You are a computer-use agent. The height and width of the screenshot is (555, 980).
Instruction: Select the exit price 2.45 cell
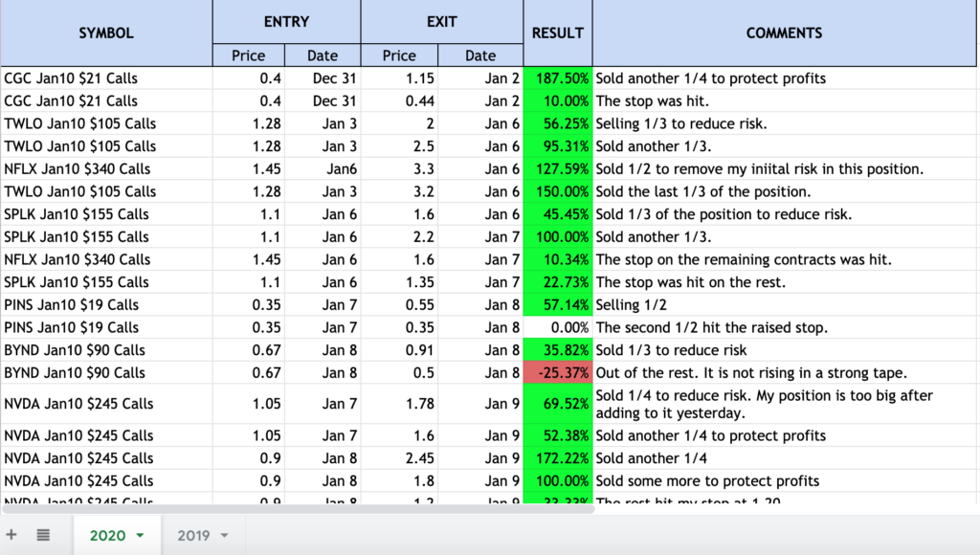click(x=399, y=458)
